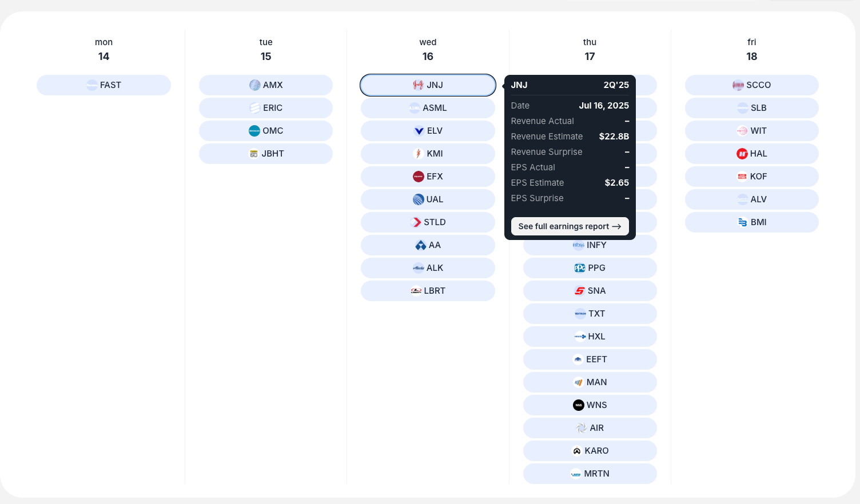Select the PPG earnings entry
Screen dimensions: 860x504
coord(590,268)
